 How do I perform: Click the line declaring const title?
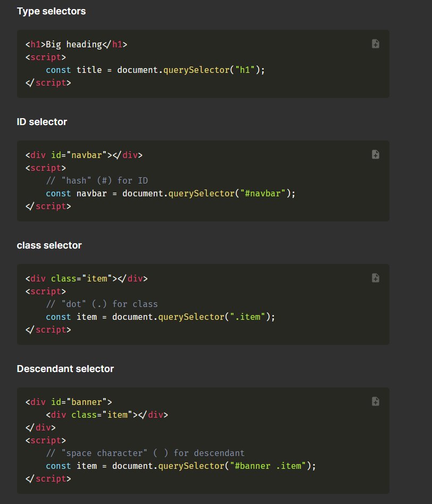(x=155, y=70)
